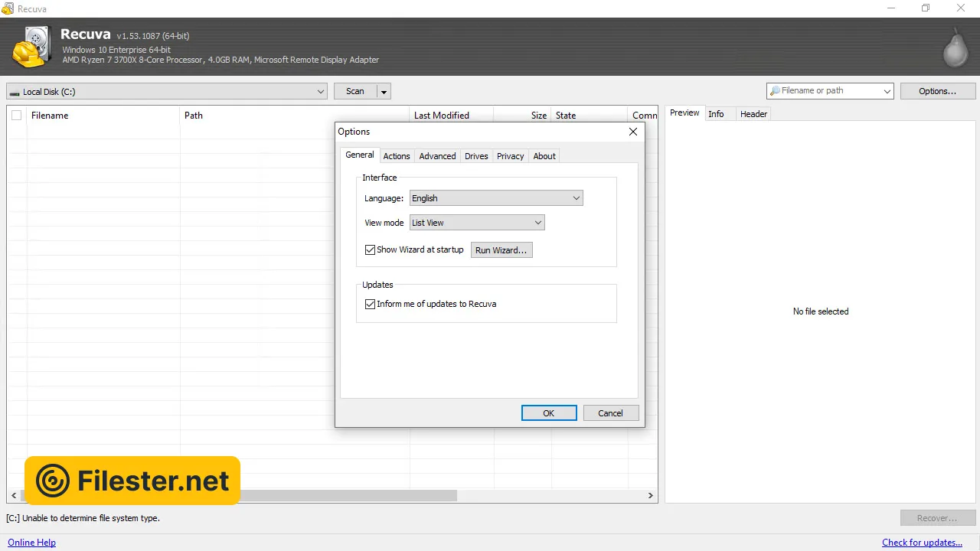Close the Options dialog with the X

coord(632,132)
